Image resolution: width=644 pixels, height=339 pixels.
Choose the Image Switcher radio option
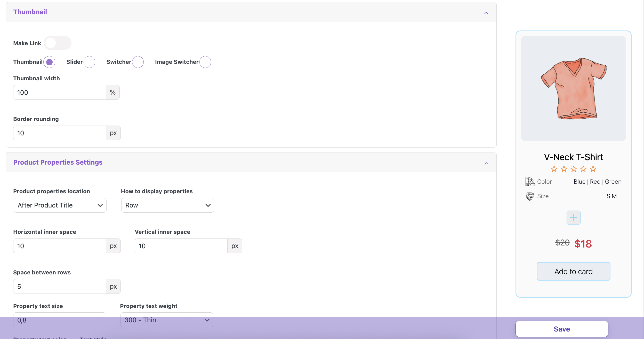(205, 62)
